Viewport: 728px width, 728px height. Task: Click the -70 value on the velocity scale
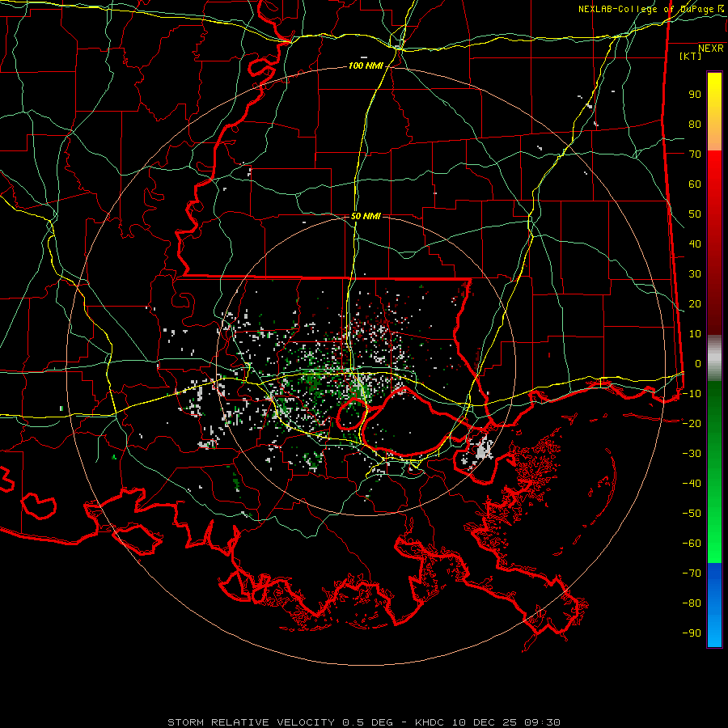tap(692, 574)
